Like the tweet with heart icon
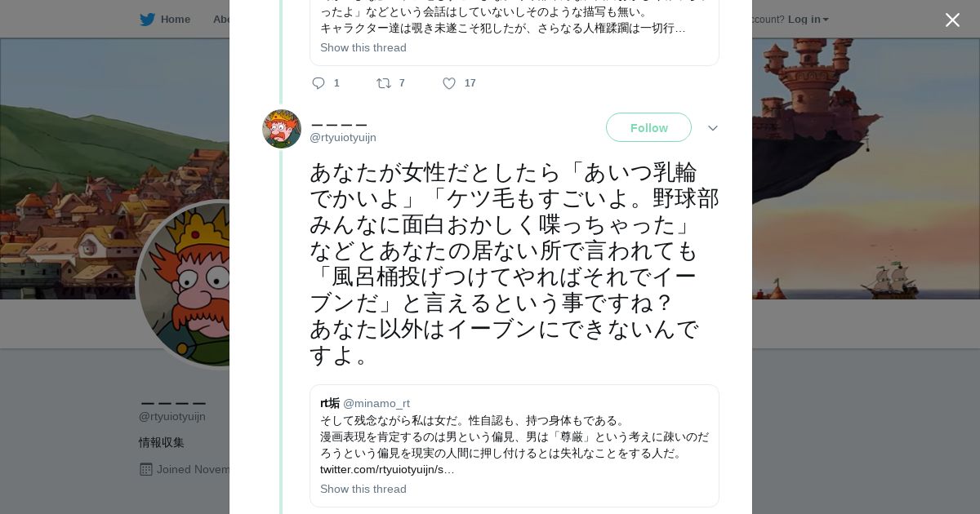This screenshot has height=514, width=980. tap(449, 83)
